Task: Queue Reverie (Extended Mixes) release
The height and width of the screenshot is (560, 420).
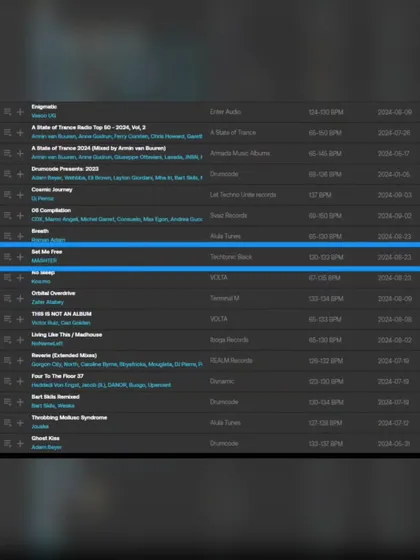Action: (x=8, y=360)
